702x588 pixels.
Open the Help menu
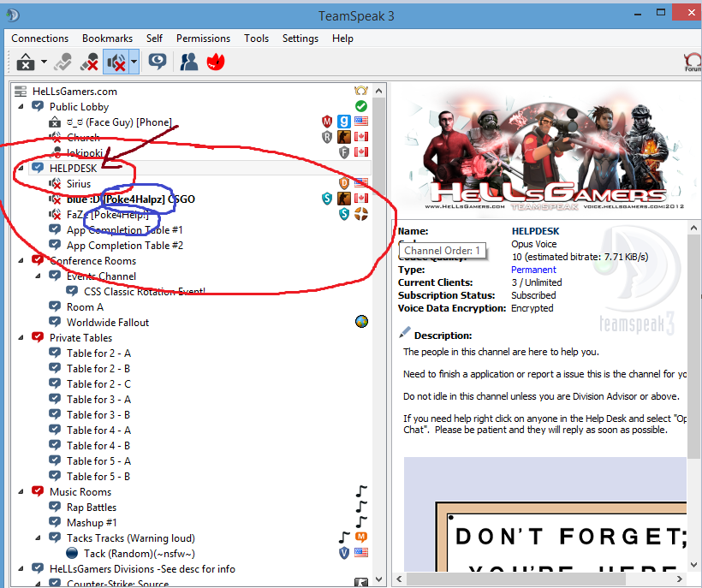[x=343, y=39]
